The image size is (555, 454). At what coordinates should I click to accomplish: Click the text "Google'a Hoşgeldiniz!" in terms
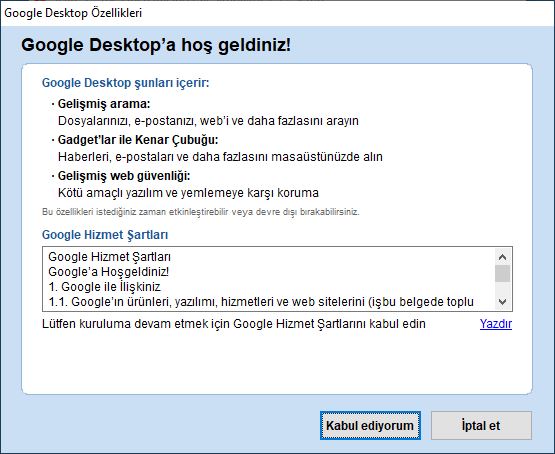tap(109, 272)
